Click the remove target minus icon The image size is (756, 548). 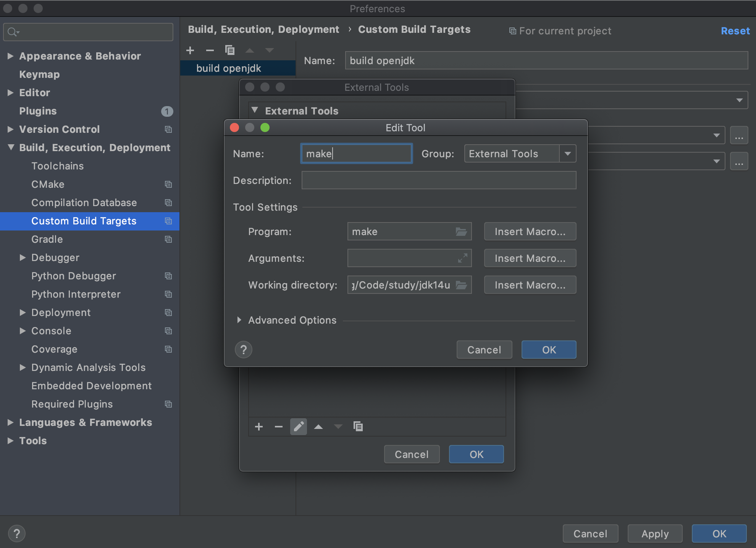tap(210, 49)
